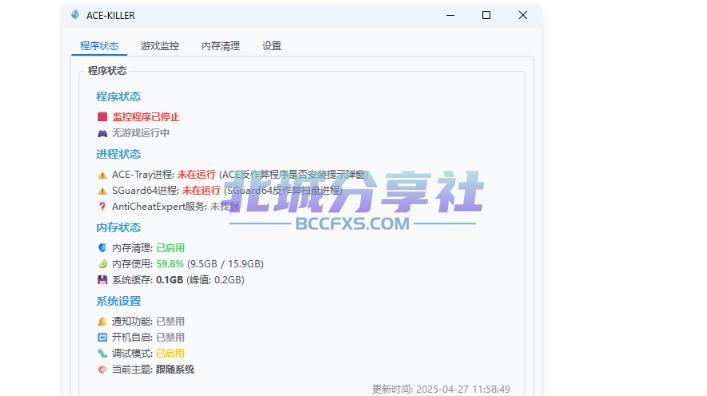Open the 设置 tab

(x=271, y=46)
